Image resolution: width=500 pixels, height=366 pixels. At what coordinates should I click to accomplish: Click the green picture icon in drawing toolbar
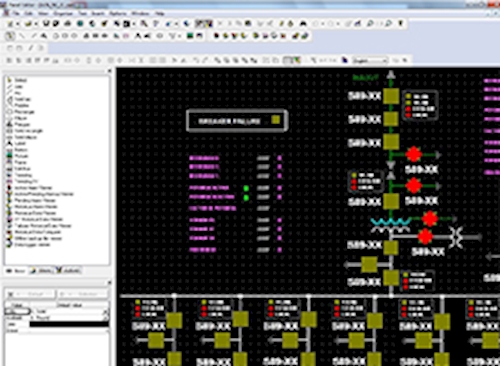(x=190, y=36)
